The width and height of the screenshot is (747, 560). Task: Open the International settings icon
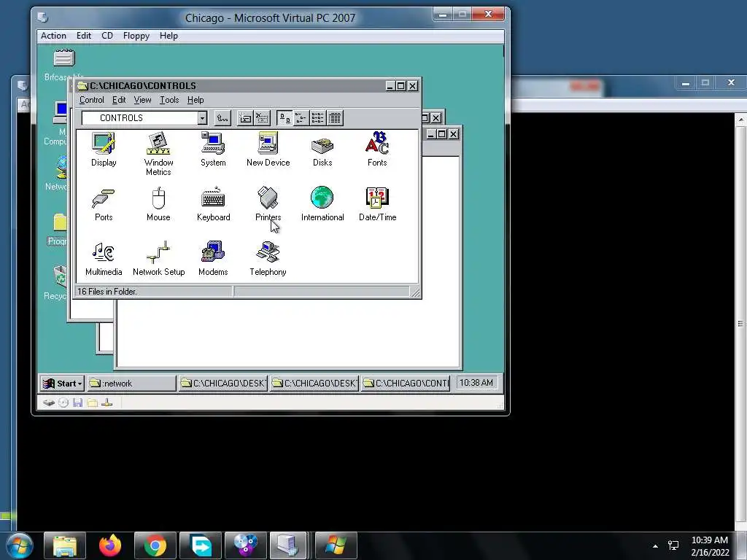322,203
